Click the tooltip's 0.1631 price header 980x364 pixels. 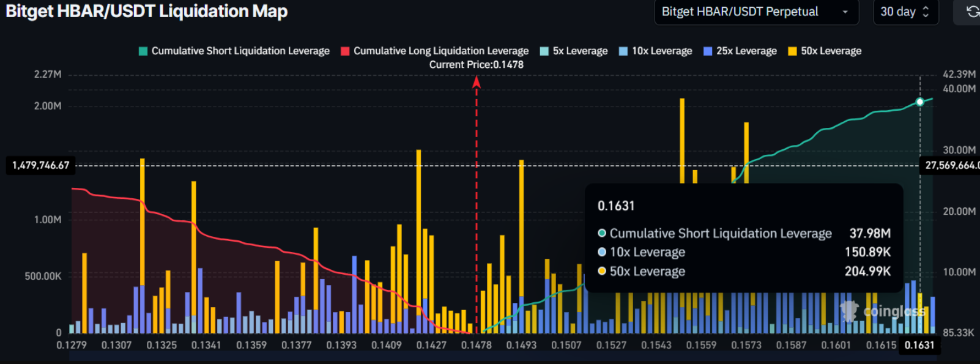point(616,206)
